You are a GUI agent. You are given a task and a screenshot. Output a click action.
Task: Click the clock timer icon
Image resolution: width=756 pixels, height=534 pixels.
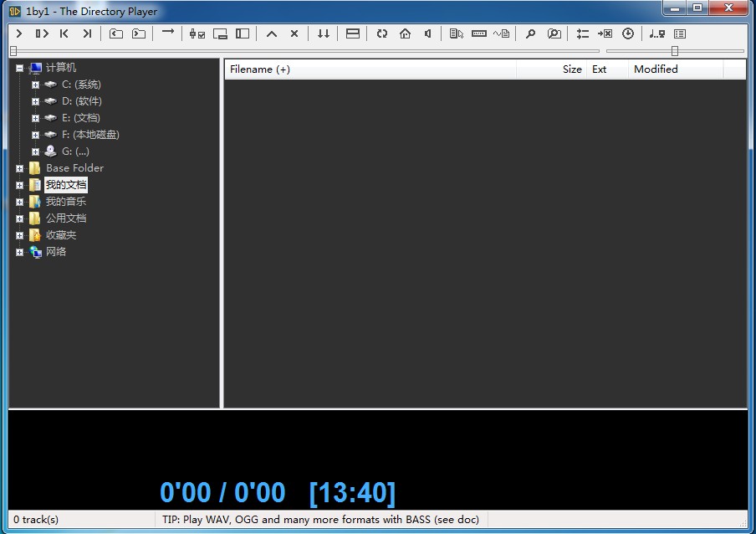[628, 33]
